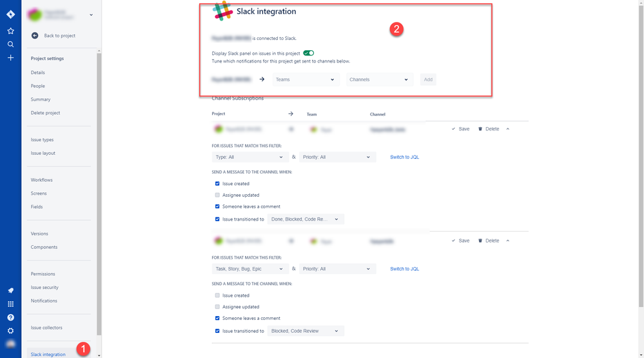Open first subscription Priority: All dropdown

(337, 157)
